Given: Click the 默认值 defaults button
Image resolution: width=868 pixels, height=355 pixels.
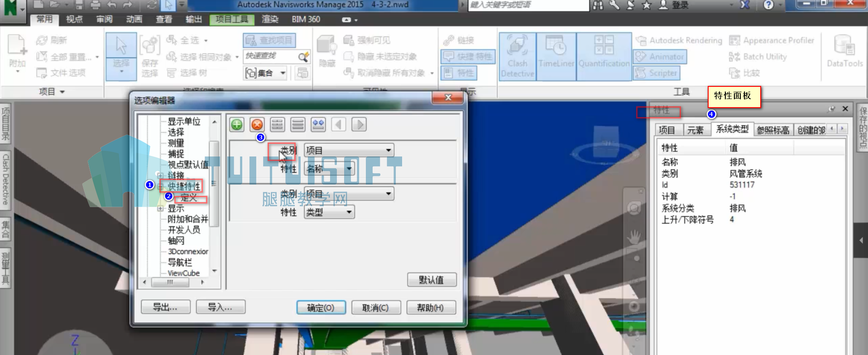Looking at the screenshot, I should point(432,280).
